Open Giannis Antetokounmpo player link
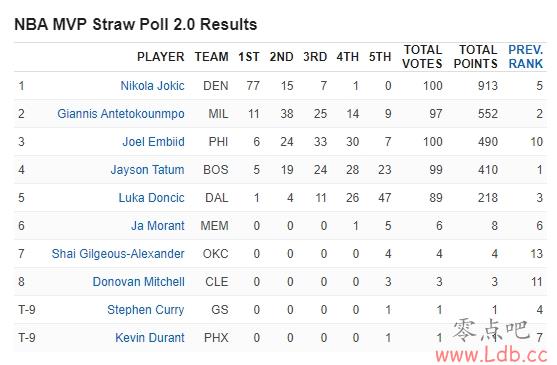Image resolution: width=557 pixels, height=365 pixels. click(121, 114)
